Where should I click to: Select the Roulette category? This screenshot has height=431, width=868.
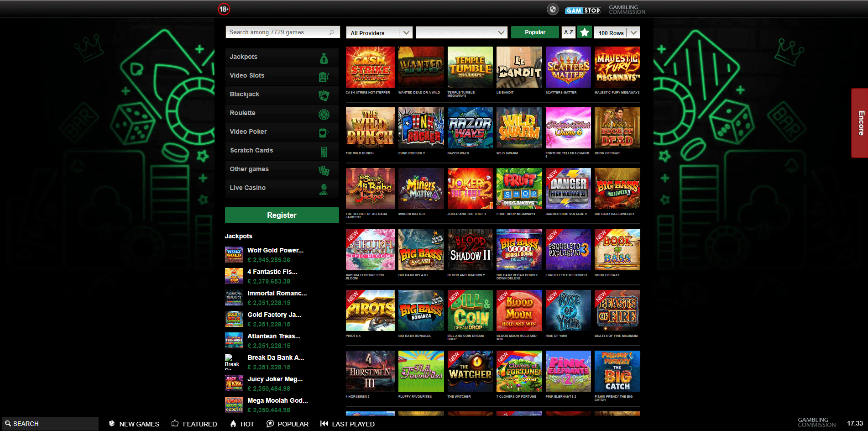tap(282, 113)
